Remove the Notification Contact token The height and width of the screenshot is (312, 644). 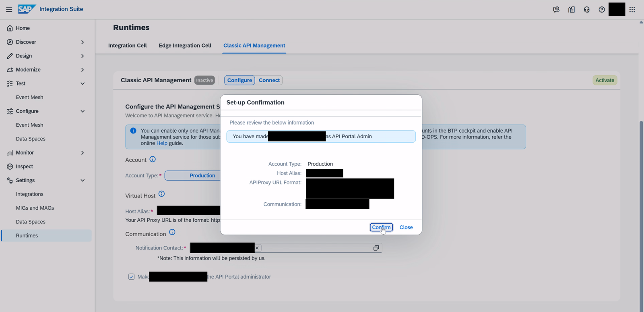click(x=257, y=248)
